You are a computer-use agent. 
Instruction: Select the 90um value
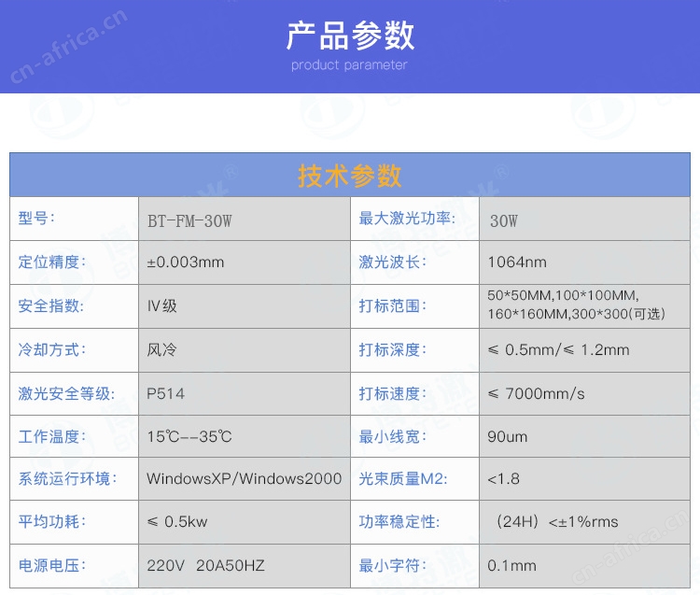coord(508,436)
